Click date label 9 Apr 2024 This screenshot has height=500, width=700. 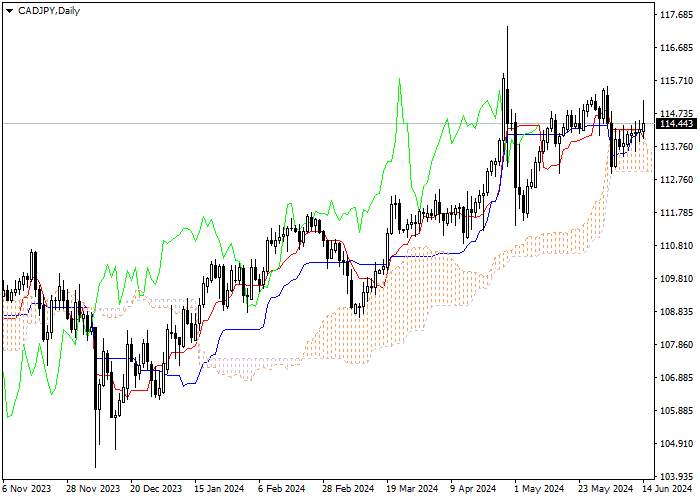click(x=474, y=489)
